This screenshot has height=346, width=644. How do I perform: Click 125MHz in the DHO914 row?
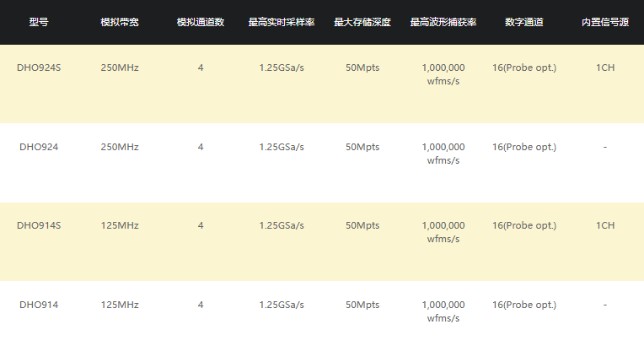[120, 305]
